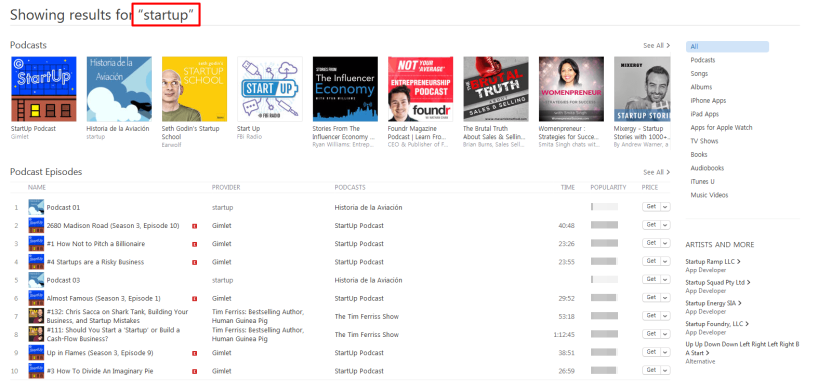Click See All beside Podcasts heading
The image size is (831, 391).
[656, 46]
